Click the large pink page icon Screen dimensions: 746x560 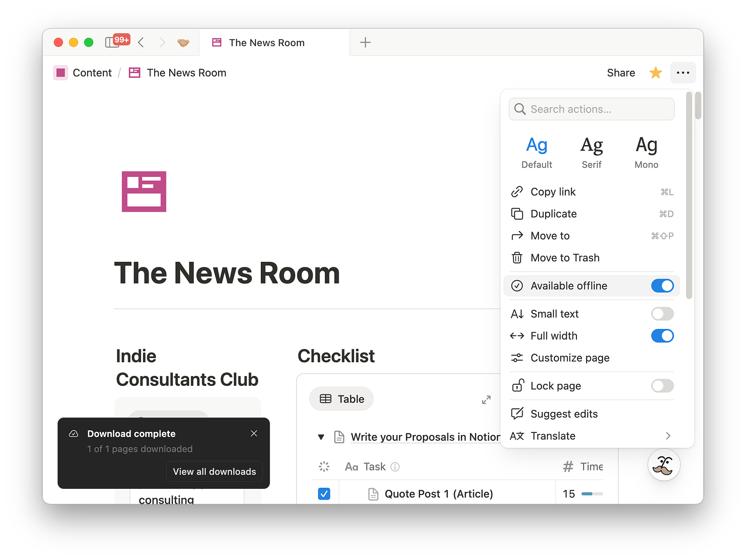point(144,192)
